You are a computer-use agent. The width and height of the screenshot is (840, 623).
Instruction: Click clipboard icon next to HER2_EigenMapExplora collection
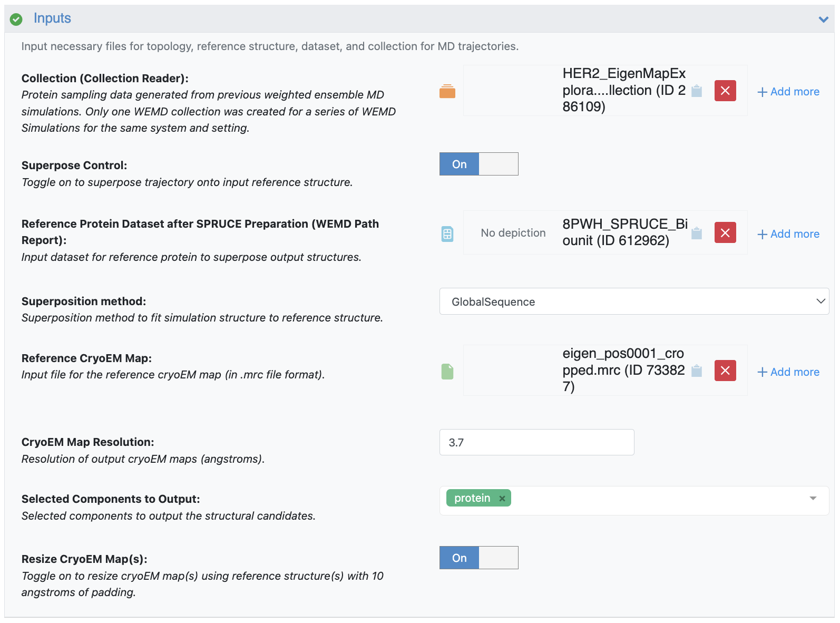pyautogui.click(x=697, y=91)
